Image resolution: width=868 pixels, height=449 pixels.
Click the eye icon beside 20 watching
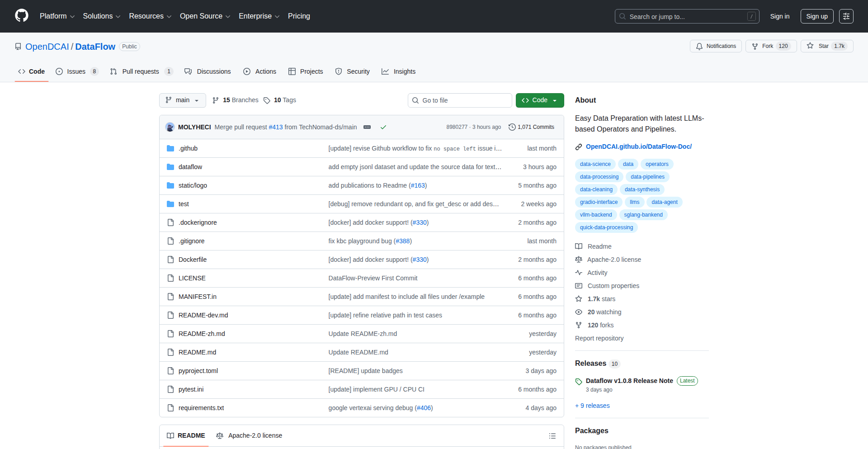pyautogui.click(x=579, y=312)
